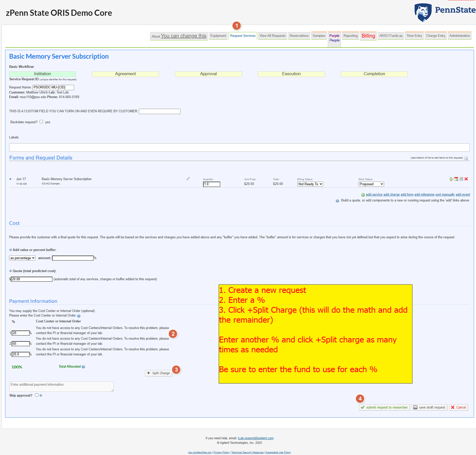
Task: Enable the Skip approval checkbox
Action: tap(37, 395)
